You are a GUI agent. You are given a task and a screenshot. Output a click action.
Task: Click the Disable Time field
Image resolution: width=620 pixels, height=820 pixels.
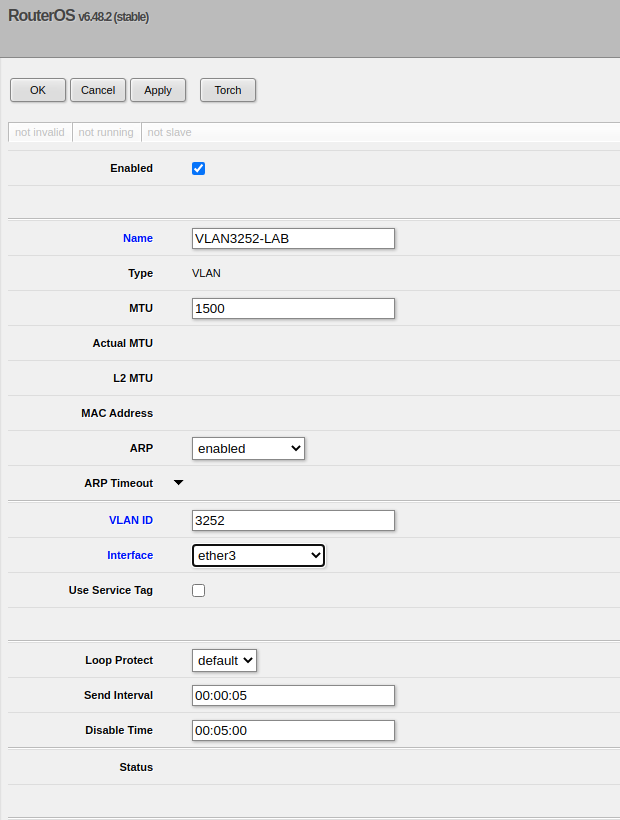point(293,730)
